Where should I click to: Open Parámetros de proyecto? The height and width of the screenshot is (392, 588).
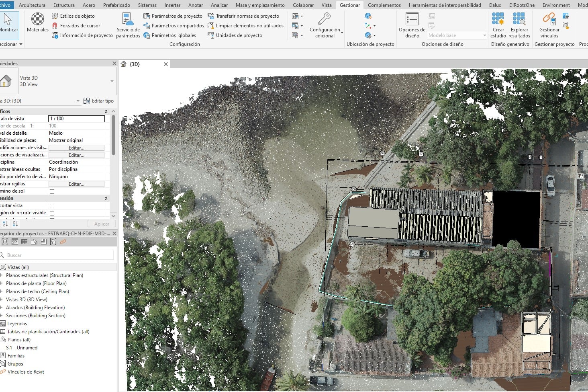(x=173, y=16)
